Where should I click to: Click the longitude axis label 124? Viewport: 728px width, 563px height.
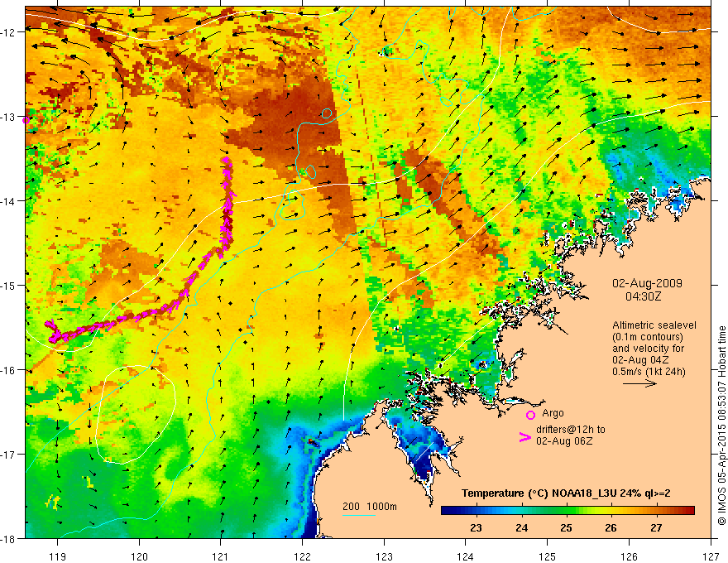466,556
